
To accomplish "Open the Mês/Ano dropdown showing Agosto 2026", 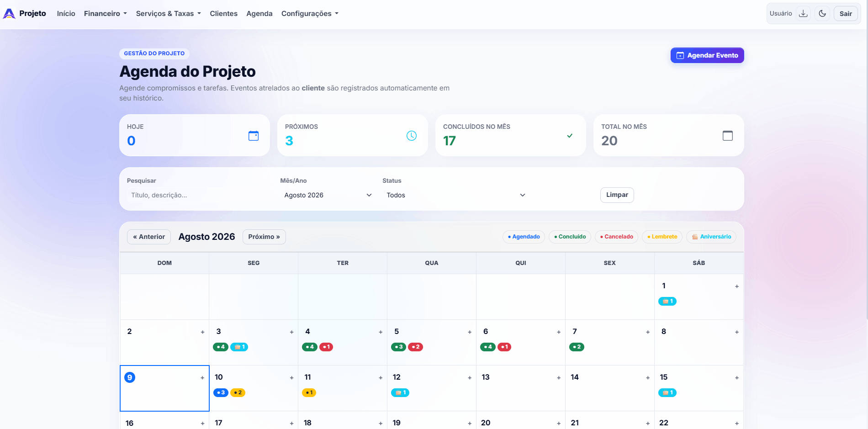I will [328, 195].
